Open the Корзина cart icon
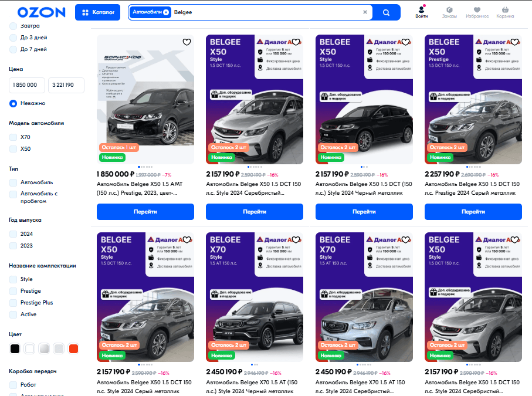This screenshot has height=396, width=532. [x=505, y=12]
